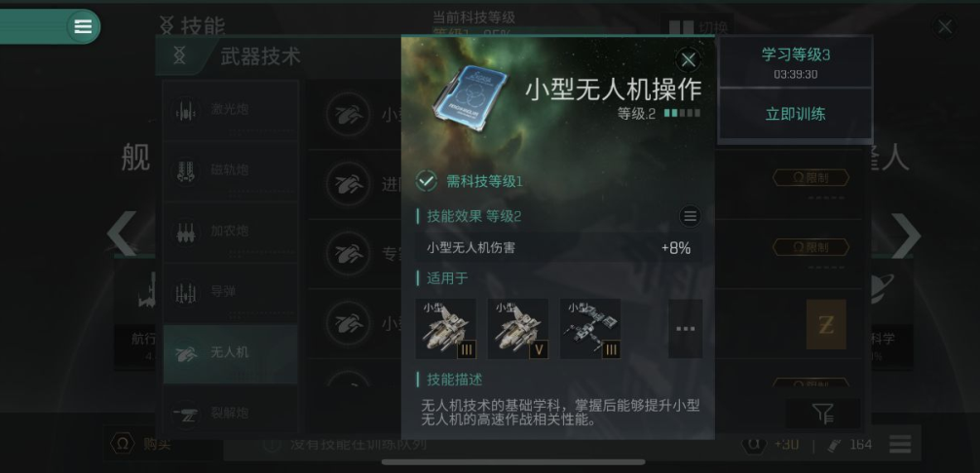Image resolution: width=980 pixels, height=473 pixels.
Task: Select 磁轨炮 railgun category icon
Action: pos(186,170)
